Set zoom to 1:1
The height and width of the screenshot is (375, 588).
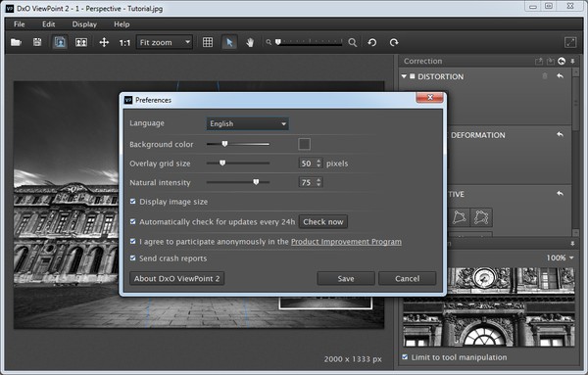pyautogui.click(x=124, y=43)
